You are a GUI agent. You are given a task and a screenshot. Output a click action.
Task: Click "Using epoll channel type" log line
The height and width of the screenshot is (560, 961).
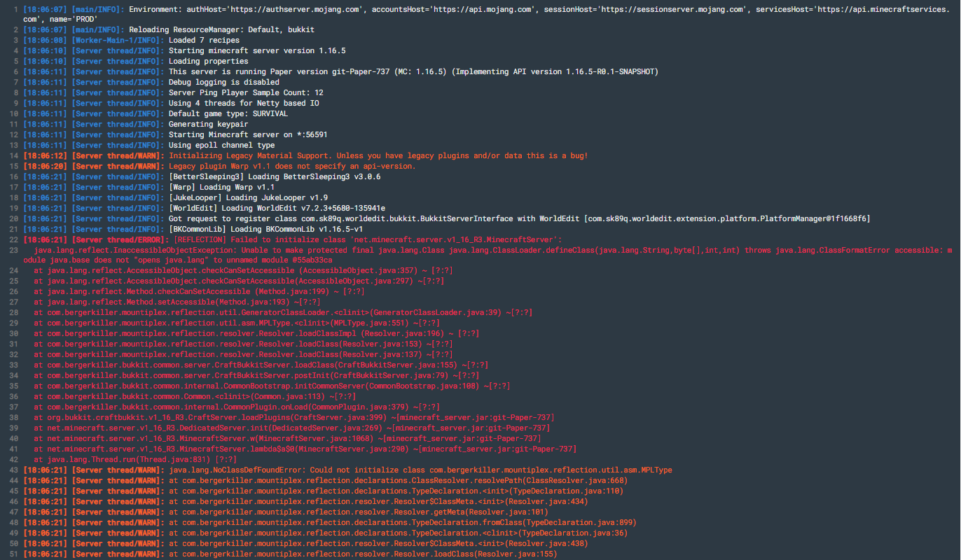tap(222, 146)
